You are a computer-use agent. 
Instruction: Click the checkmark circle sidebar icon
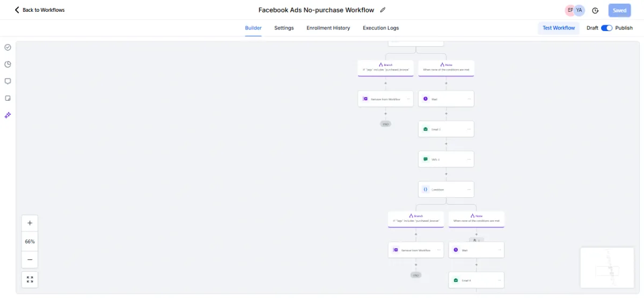[x=8, y=47]
